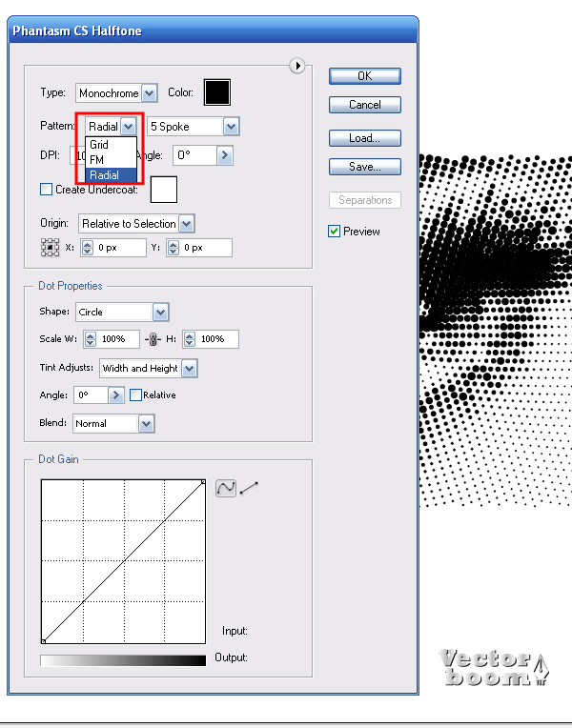
Task: Open the panel flyout menu arrow
Action: tap(297, 66)
